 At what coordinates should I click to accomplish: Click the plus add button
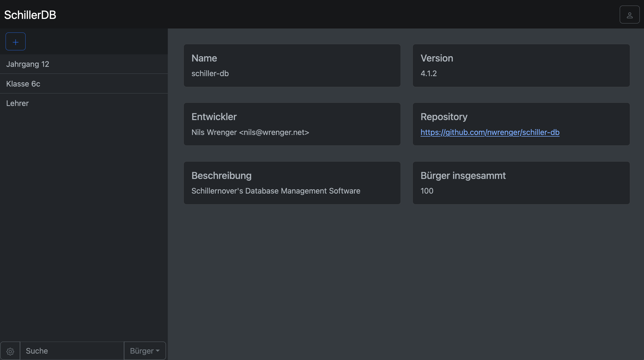click(15, 42)
